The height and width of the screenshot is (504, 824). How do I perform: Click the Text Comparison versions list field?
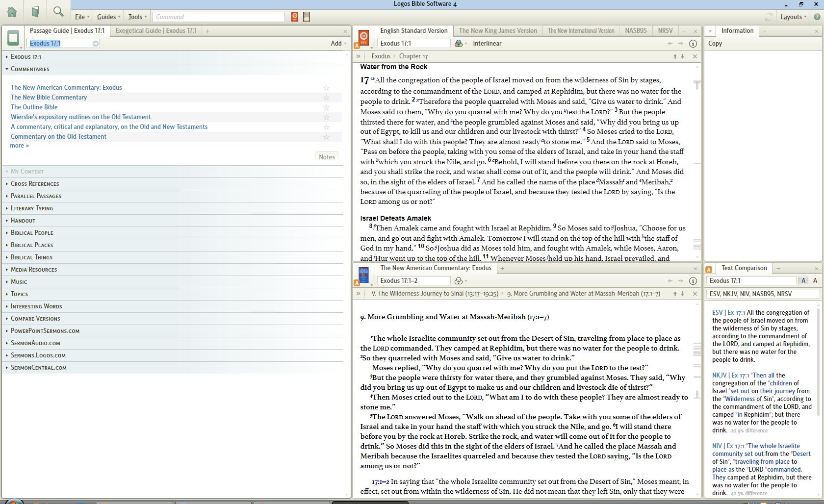point(763,294)
